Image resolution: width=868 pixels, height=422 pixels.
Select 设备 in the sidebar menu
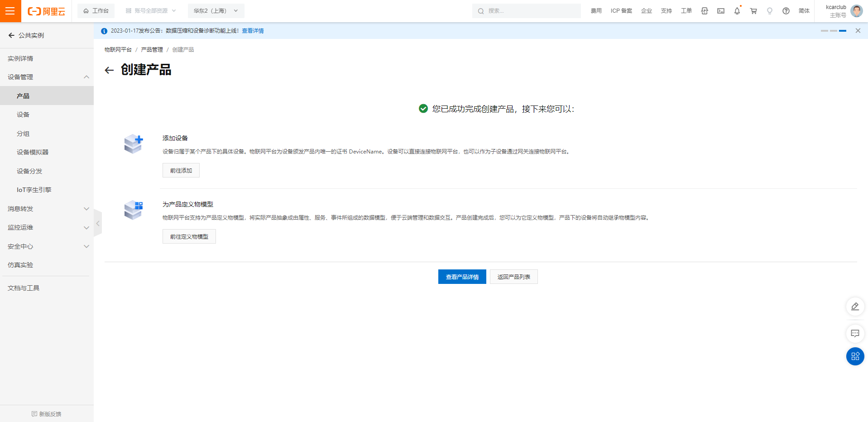23,115
